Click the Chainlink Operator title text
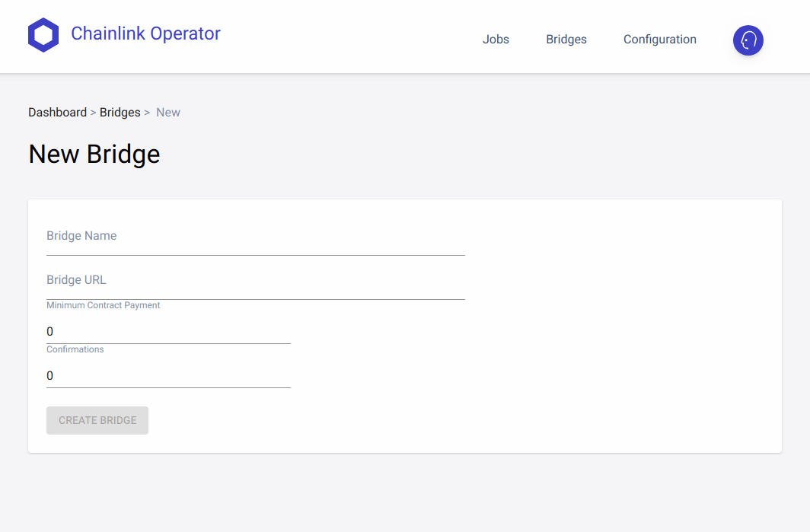This screenshot has width=810, height=532. click(145, 33)
